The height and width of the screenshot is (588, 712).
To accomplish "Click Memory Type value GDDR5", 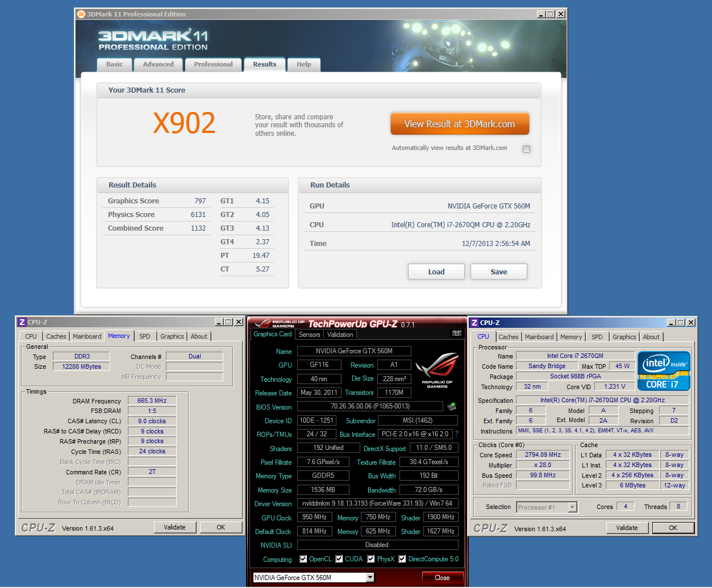I will pyautogui.click(x=323, y=476).
